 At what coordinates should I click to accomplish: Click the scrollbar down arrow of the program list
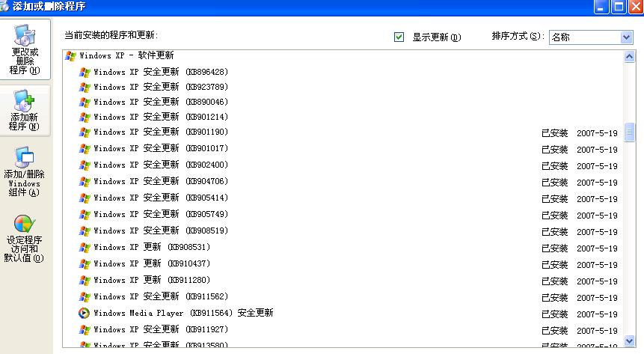tap(629, 341)
